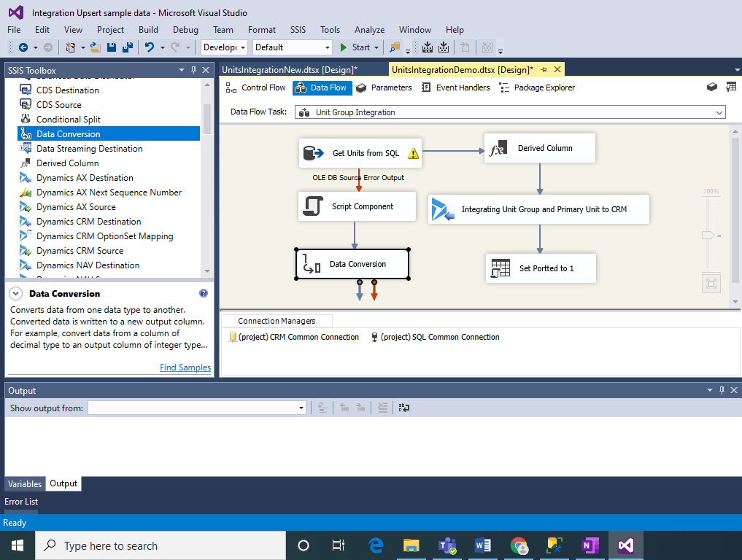This screenshot has width=742, height=560.
Task: Select Derived Column component on design canvas
Action: tap(539, 148)
